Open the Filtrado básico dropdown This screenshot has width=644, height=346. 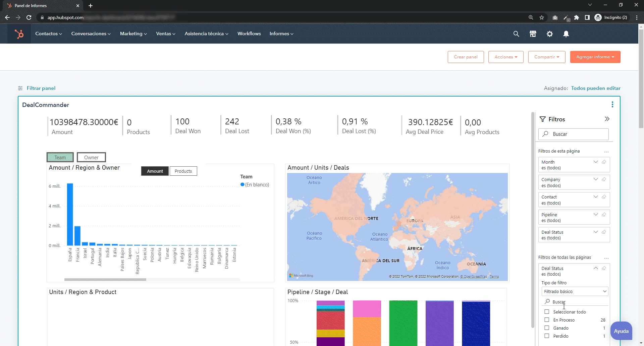pos(575,291)
